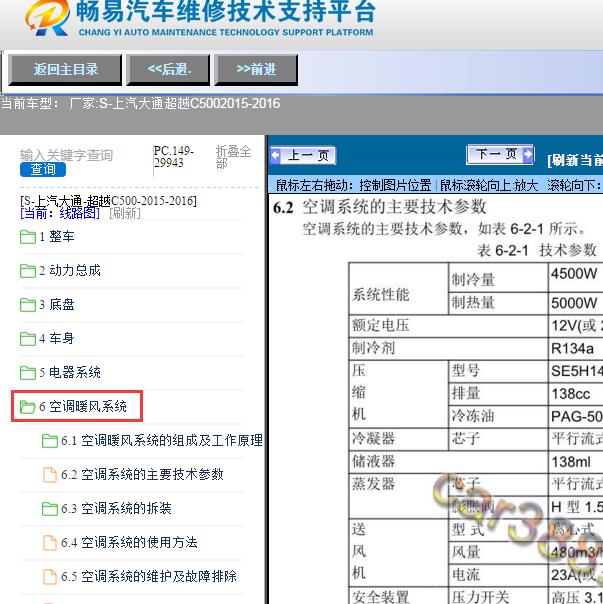Click the 制冷量 table cell
The width and height of the screenshot is (603, 604).
coord(498,277)
